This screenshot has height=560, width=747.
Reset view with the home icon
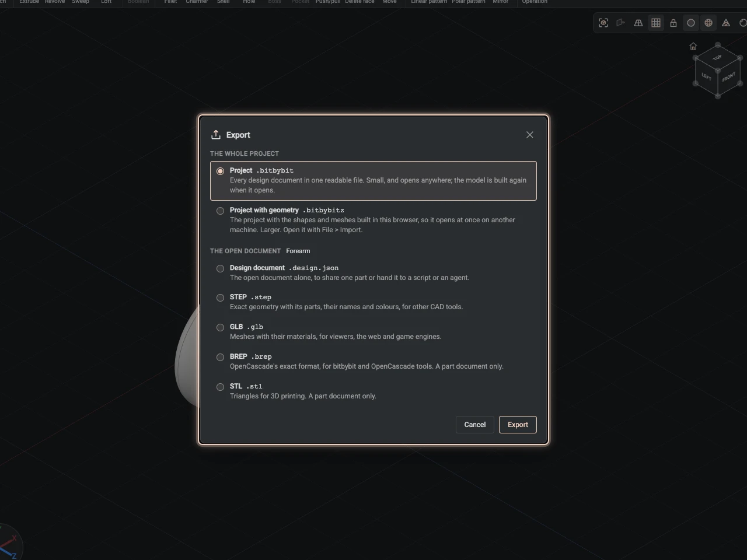[x=693, y=47]
